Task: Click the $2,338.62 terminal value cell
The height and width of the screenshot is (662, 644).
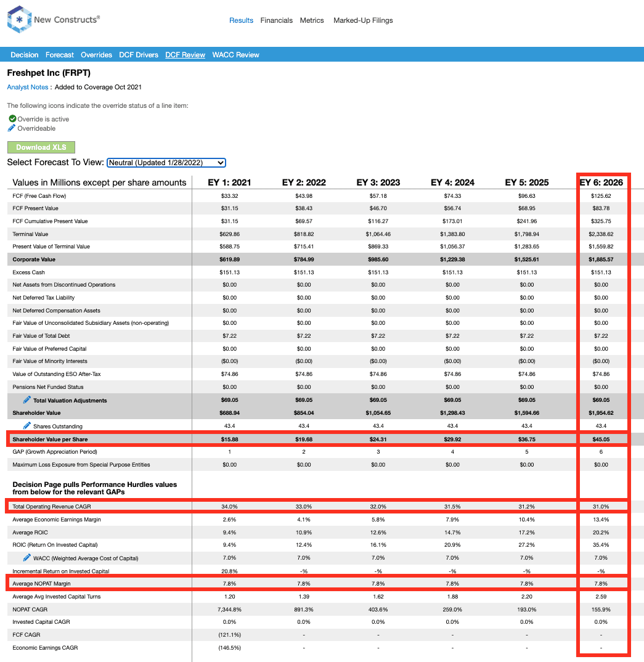Action: tap(601, 234)
